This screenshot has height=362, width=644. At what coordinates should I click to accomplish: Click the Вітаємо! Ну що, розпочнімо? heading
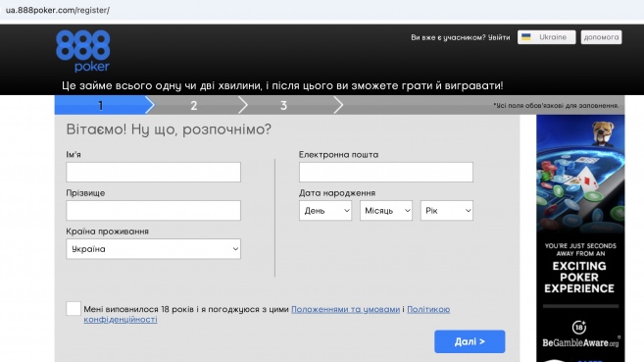click(169, 129)
